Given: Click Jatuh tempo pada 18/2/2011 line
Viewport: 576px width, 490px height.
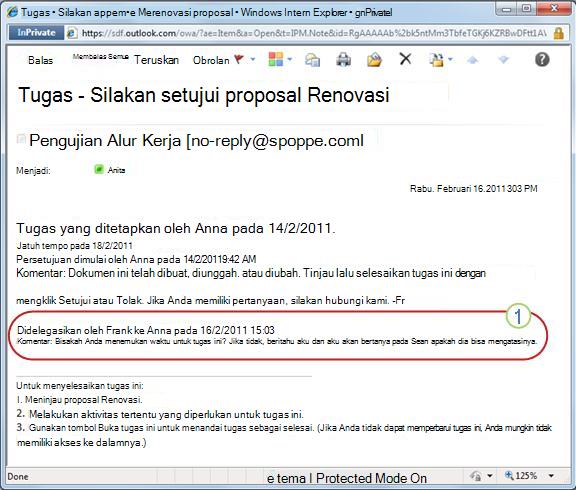Looking at the screenshot, I should coord(75,246).
